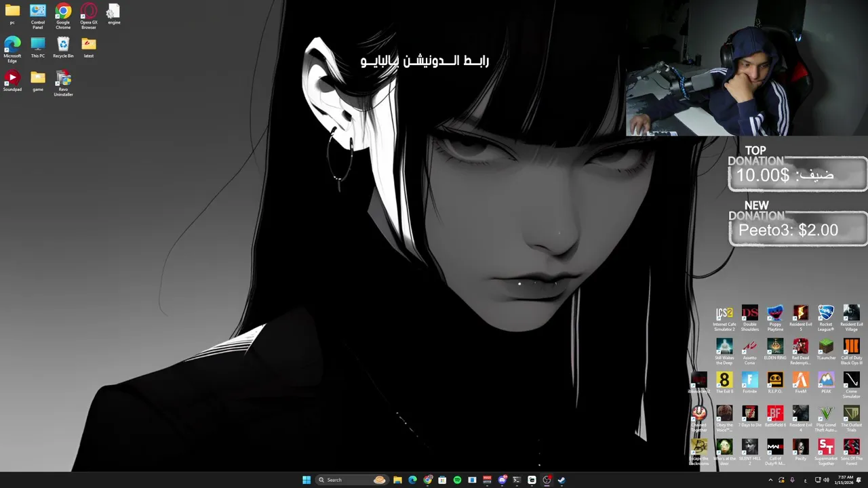Select Play Grand Theft Auto shortcut
The image size is (868, 488).
826,419
